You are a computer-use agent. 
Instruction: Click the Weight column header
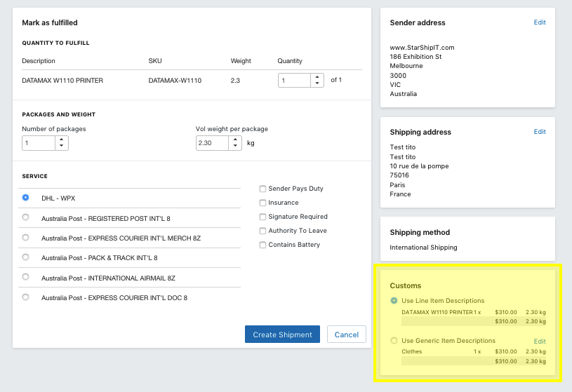click(x=241, y=61)
